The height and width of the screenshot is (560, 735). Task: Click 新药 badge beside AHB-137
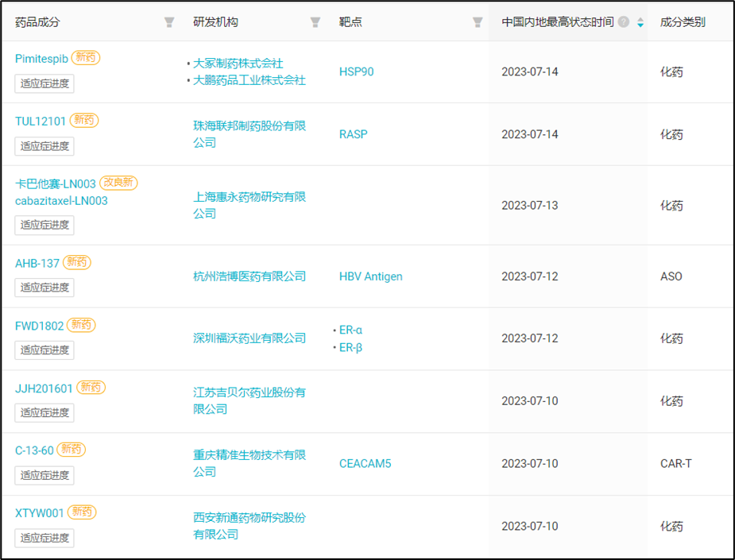77,262
